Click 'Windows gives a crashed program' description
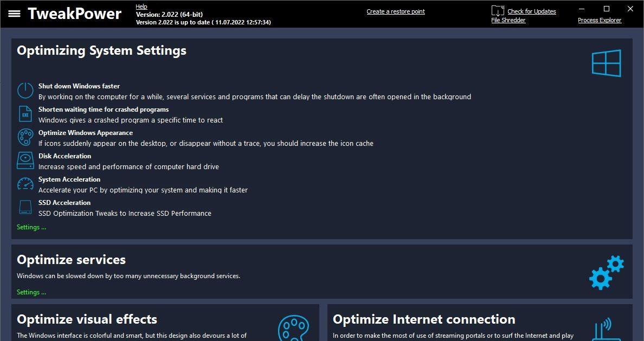This screenshot has height=341, width=644. point(131,120)
